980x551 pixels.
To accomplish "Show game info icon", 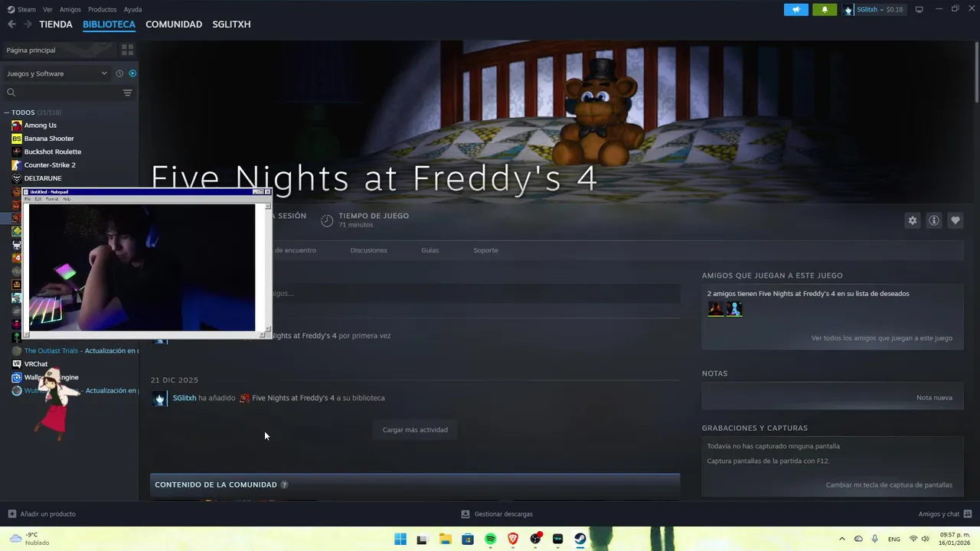I will [934, 220].
